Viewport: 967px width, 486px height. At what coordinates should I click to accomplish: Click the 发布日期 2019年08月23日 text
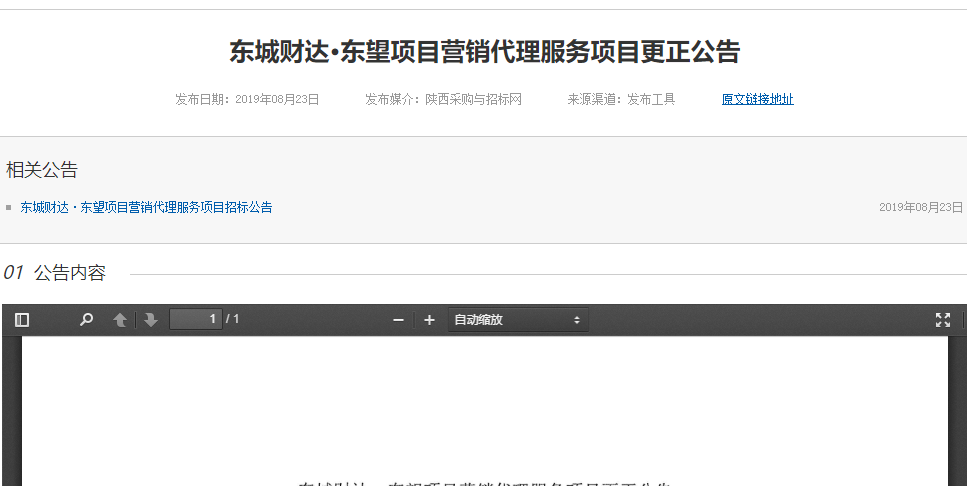(x=247, y=99)
